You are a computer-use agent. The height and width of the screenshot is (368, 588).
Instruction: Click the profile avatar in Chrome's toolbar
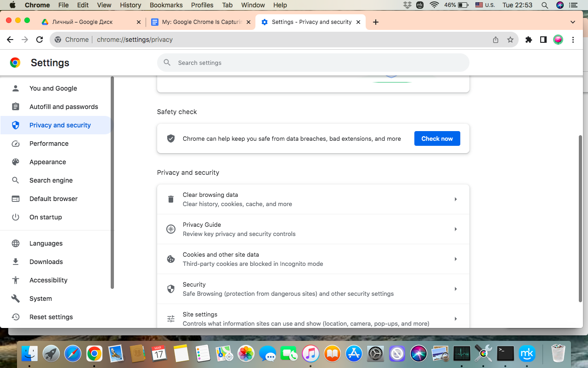pos(558,40)
